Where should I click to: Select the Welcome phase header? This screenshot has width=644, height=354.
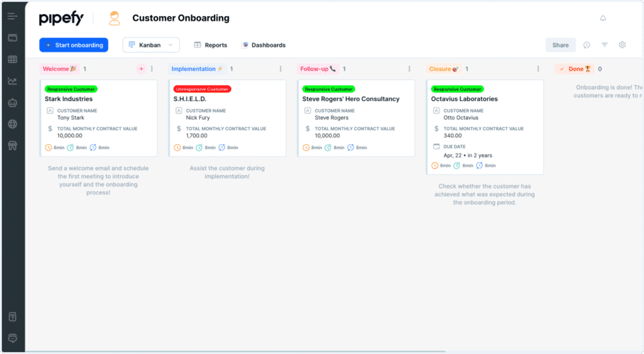click(60, 69)
